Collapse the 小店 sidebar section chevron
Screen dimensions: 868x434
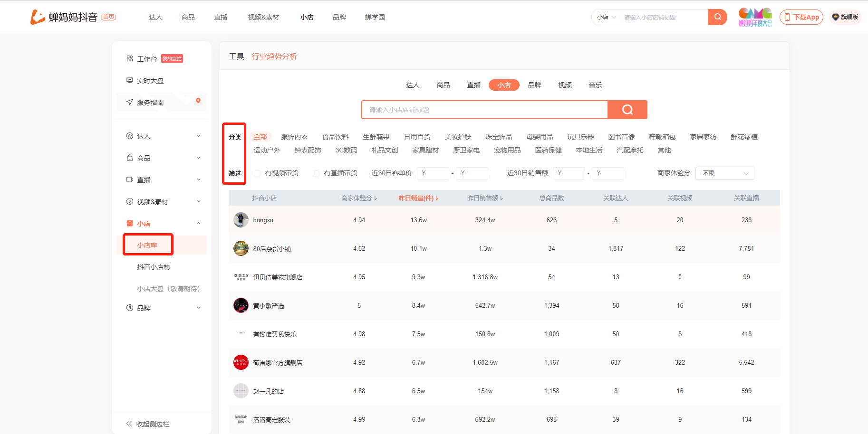pyautogui.click(x=199, y=223)
